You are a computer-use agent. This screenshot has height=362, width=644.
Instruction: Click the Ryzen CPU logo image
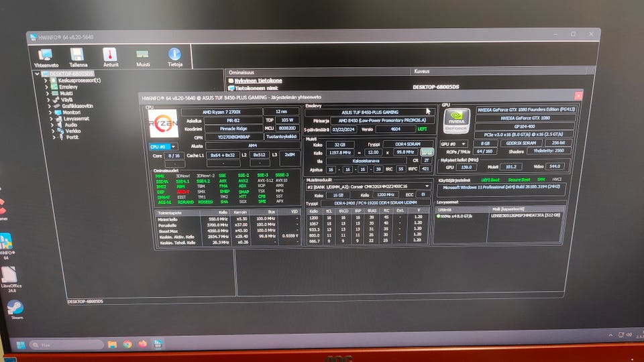click(x=164, y=123)
